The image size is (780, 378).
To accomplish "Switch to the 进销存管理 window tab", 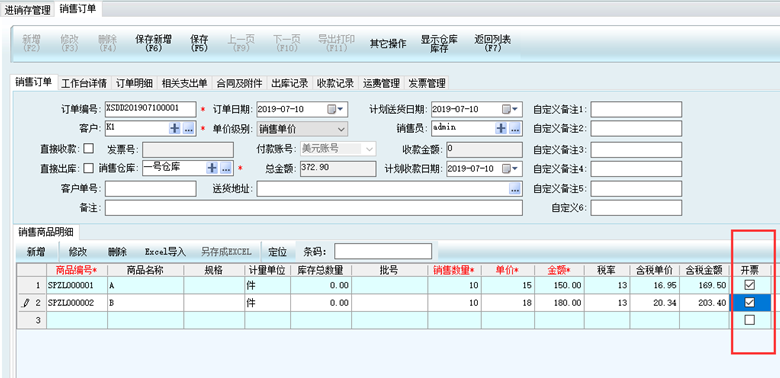I will point(27,9).
